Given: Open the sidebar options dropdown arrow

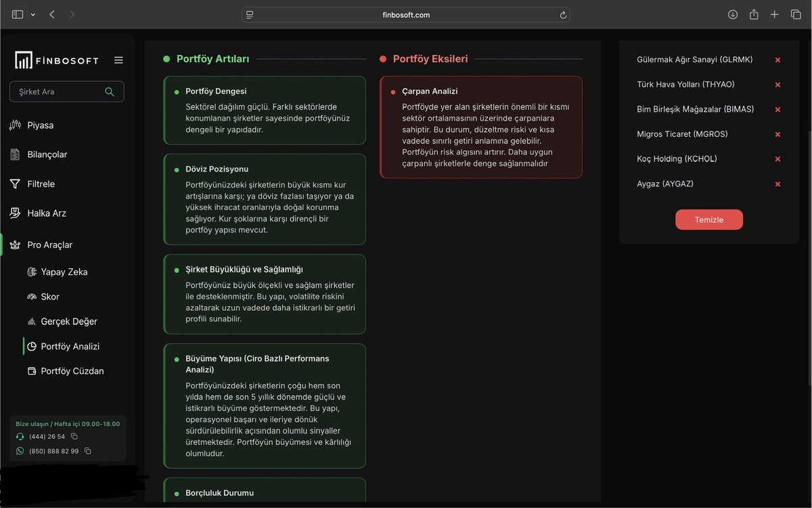Looking at the screenshot, I should [x=32, y=14].
